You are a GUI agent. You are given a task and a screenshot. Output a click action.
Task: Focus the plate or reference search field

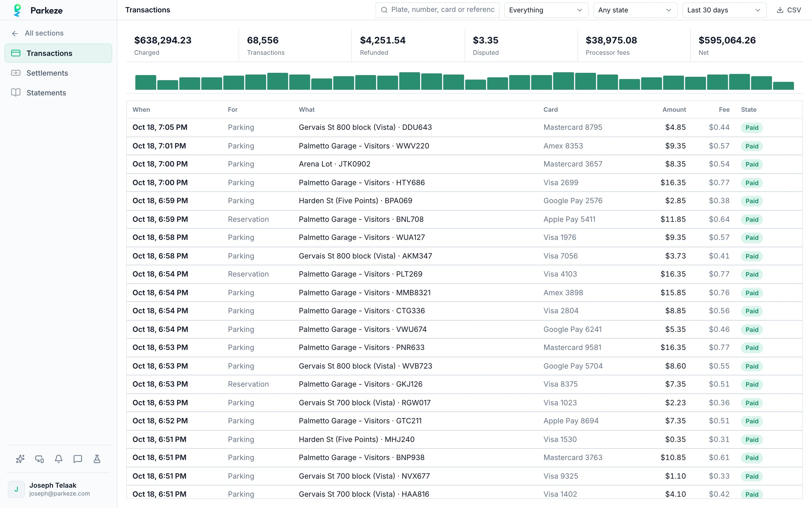[x=438, y=10]
